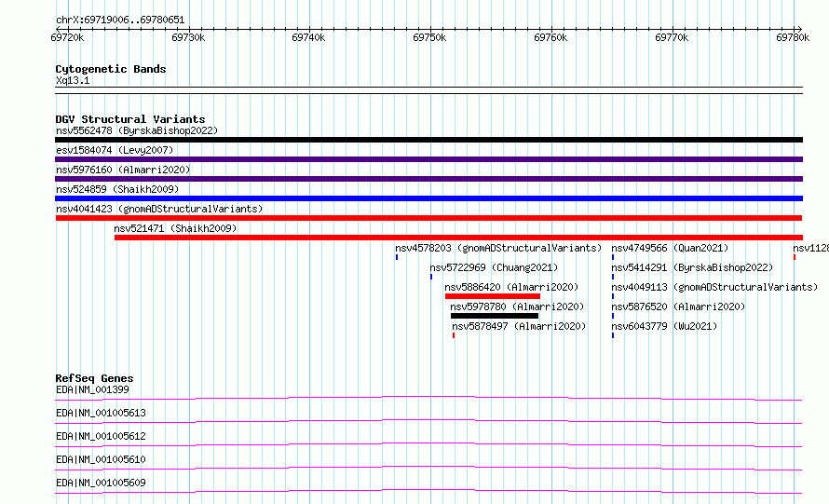829x504 pixels.
Task: Click the small blue mark under nsv6043779
Action: point(613,335)
